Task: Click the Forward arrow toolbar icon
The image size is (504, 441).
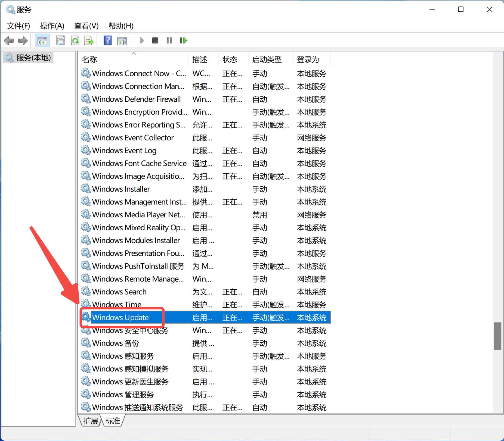Action: (23, 41)
